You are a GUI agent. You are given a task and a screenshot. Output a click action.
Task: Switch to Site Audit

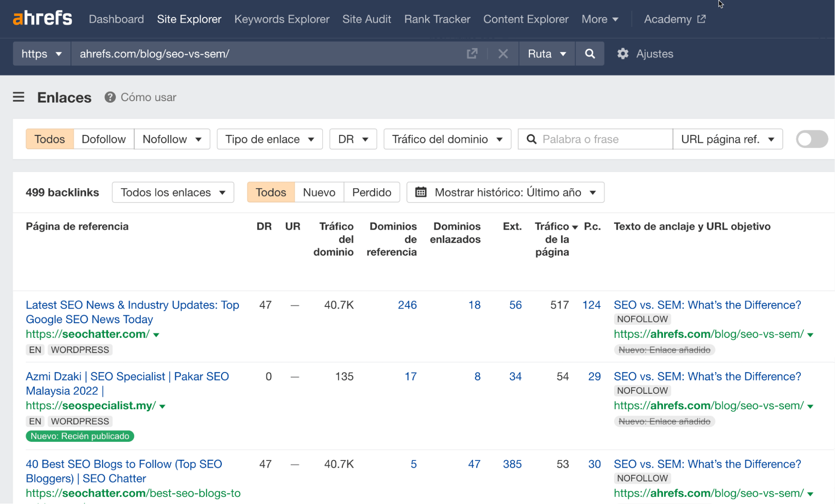(366, 19)
